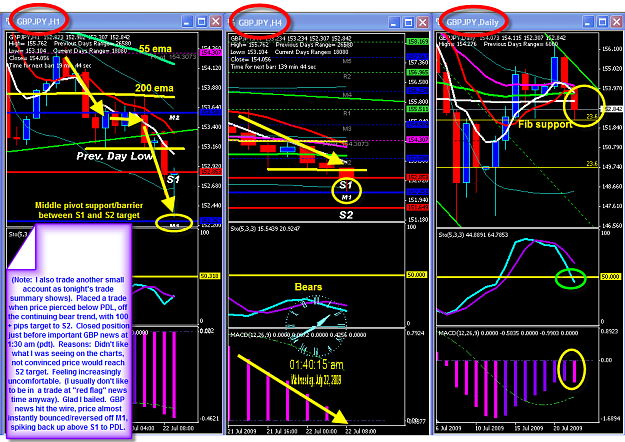Activate the GBPJPY,H1 window title
This screenshot has width=625, height=442.
(x=38, y=22)
